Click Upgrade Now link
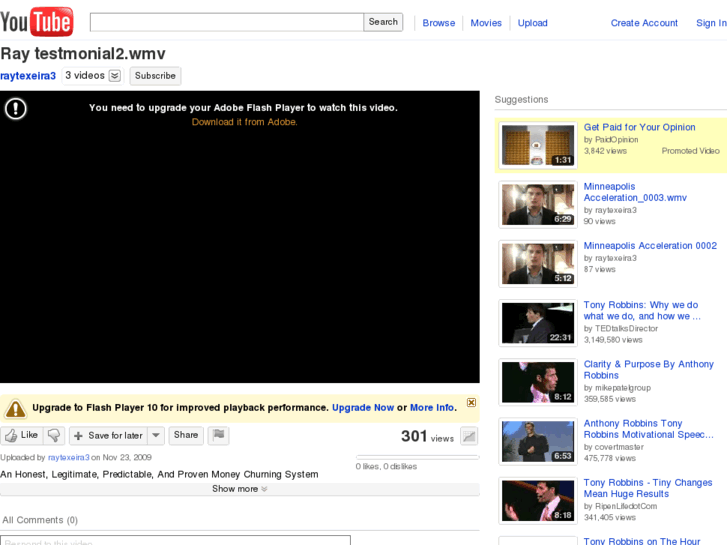This screenshot has width=727, height=545. pos(363,408)
